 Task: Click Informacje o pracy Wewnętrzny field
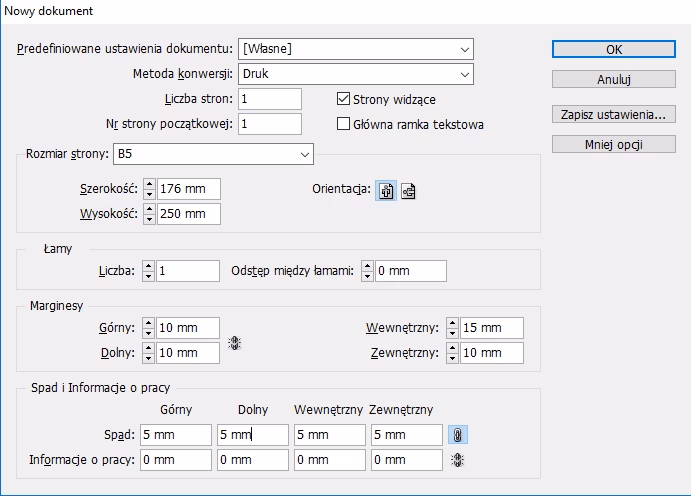(x=330, y=460)
